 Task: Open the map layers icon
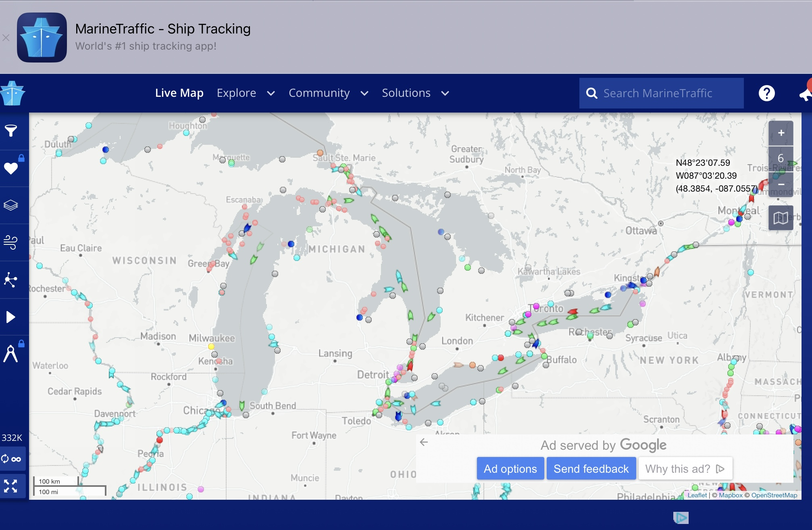[11, 205]
